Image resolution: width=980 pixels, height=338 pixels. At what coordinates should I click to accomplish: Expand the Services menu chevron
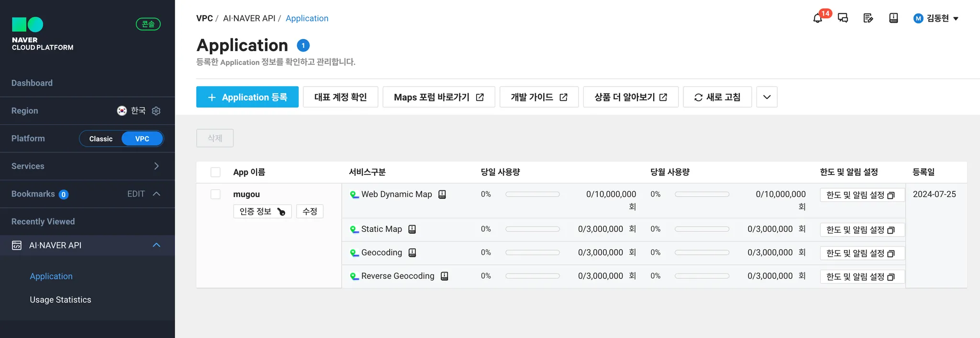tap(156, 166)
